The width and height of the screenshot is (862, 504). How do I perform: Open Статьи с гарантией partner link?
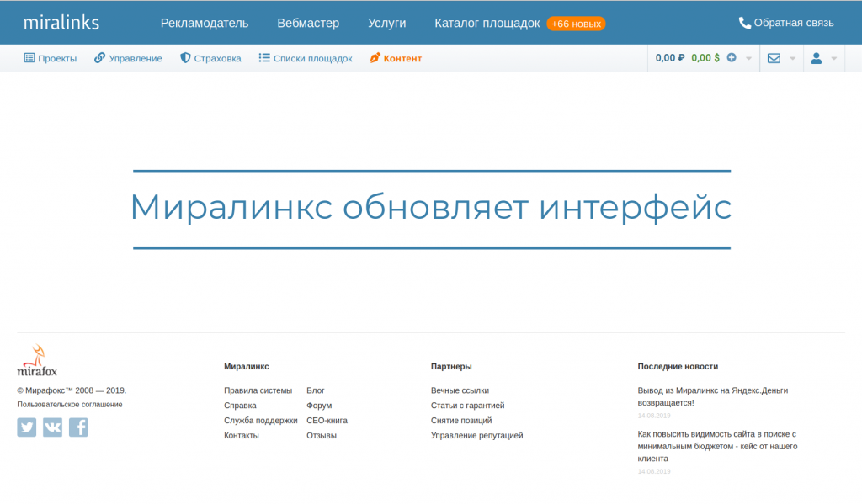(468, 405)
